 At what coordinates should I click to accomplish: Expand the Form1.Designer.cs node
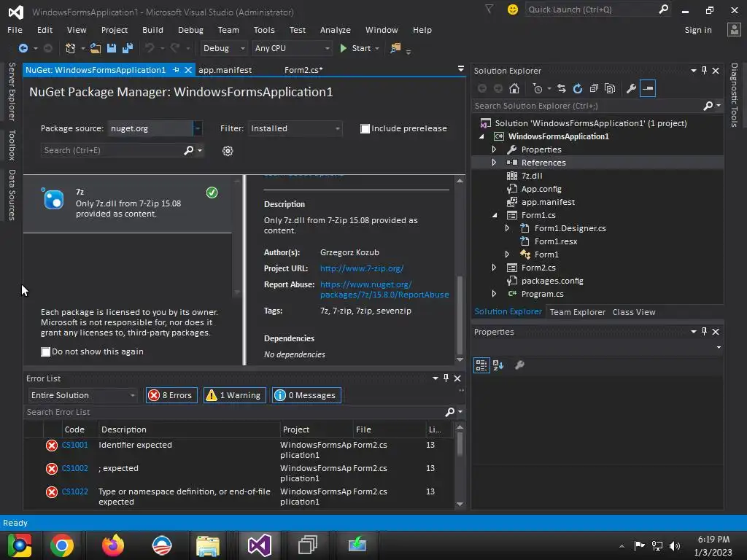[x=508, y=228]
